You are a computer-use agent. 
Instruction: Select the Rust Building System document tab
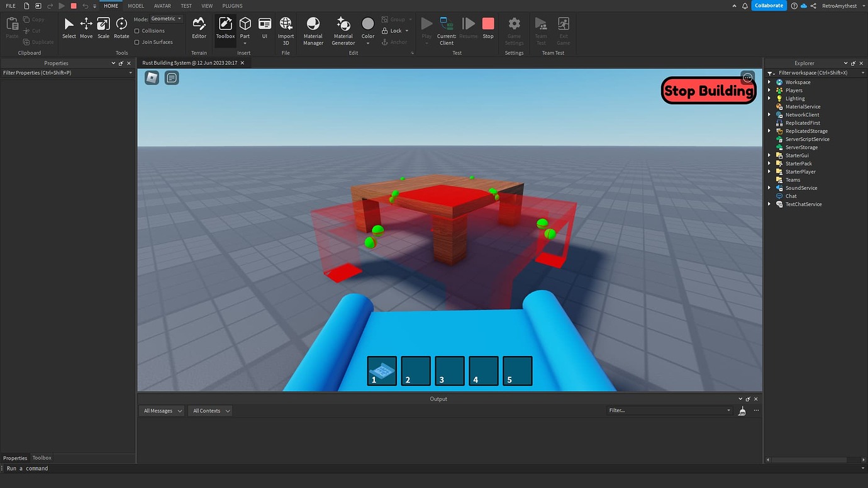coord(193,63)
